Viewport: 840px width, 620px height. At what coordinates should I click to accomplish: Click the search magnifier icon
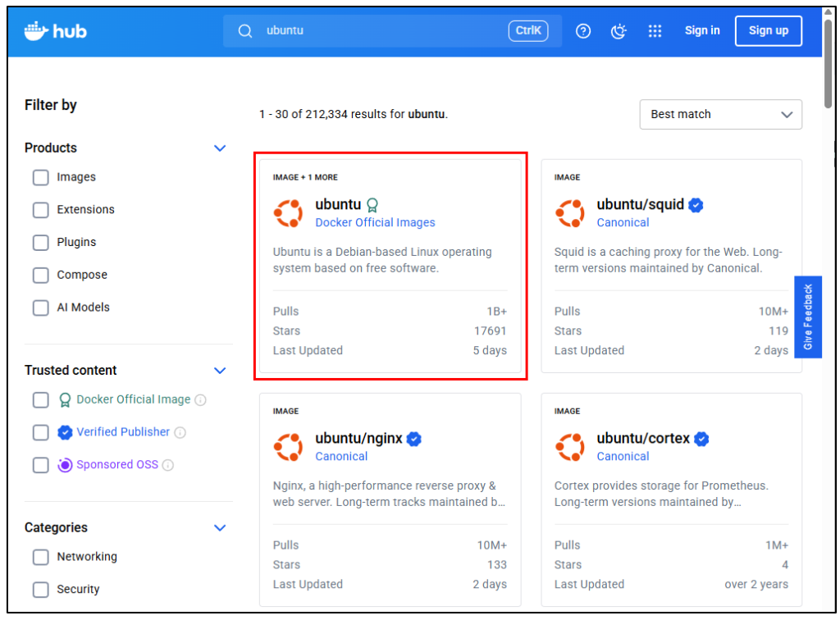pos(245,31)
